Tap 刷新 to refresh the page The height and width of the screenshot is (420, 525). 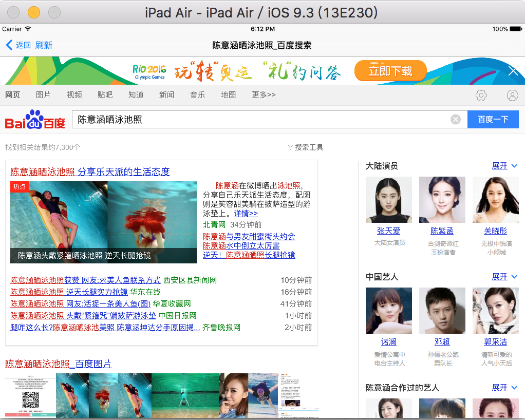tap(44, 45)
